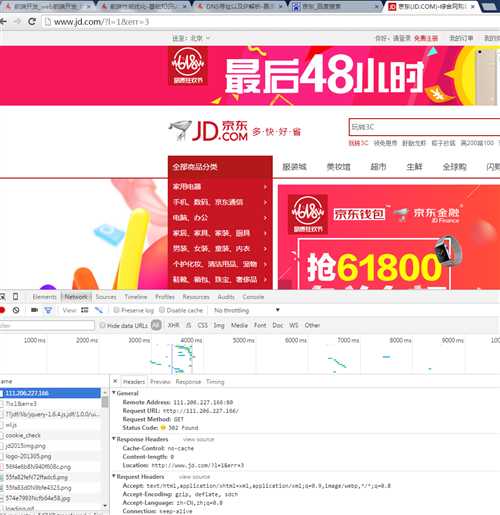Select the wl.js request row
Viewport: 500px width, 515px height.
(x=50, y=425)
